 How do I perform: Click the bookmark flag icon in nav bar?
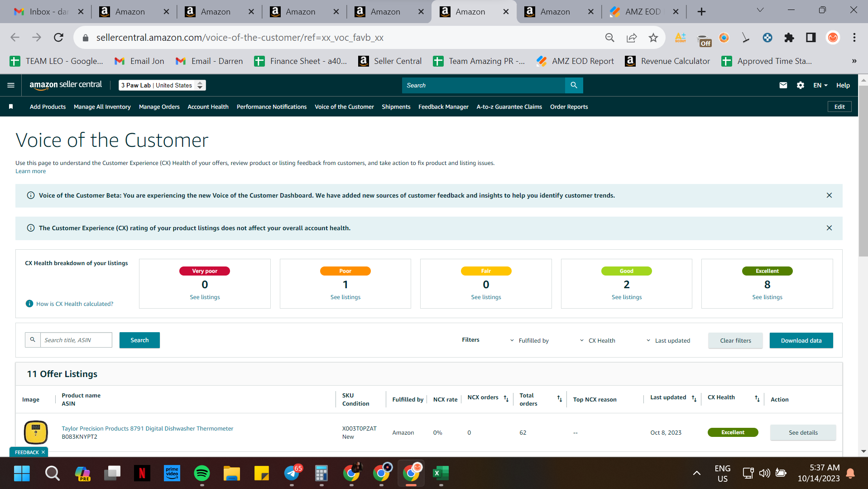click(x=11, y=107)
